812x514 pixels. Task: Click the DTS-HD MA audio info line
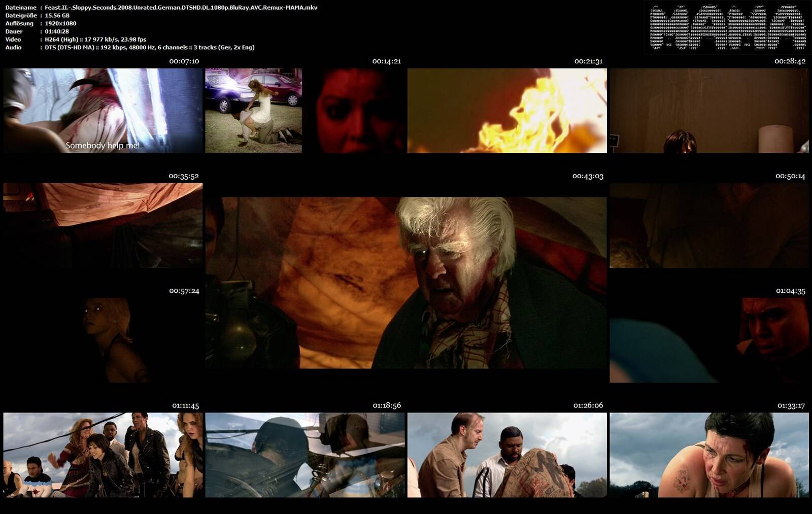click(150, 47)
